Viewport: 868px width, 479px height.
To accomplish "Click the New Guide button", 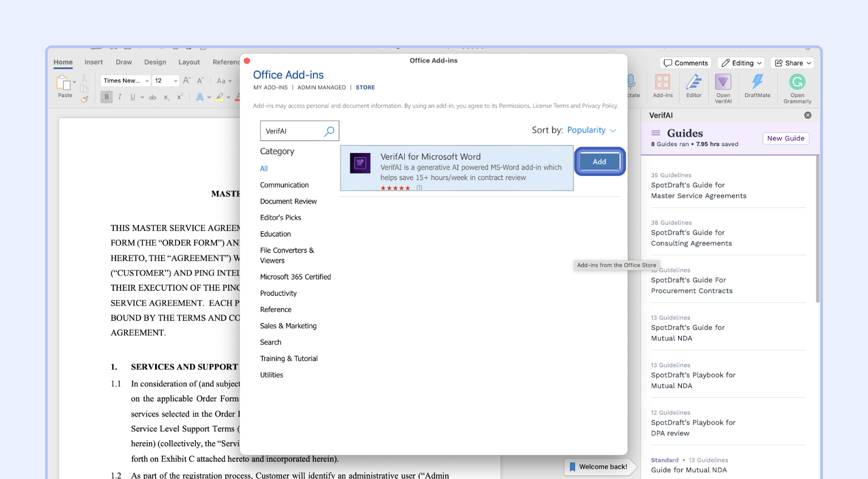I will 786,138.
